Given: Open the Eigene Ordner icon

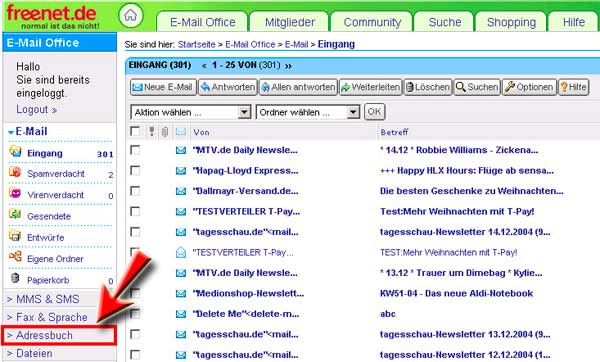Looking at the screenshot, I should tap(15, 256).
